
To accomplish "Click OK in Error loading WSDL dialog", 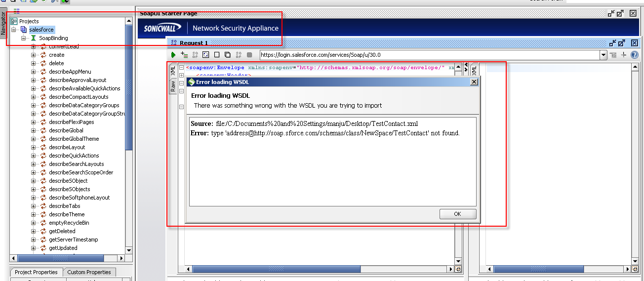I will click(458, 214).
